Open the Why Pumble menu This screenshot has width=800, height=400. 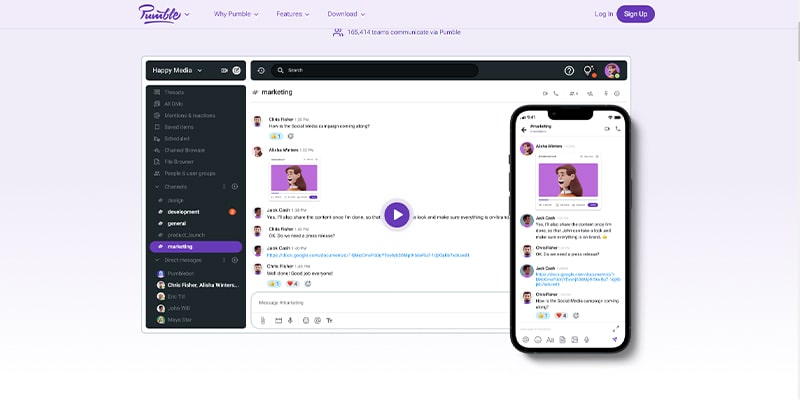[236, 14]
